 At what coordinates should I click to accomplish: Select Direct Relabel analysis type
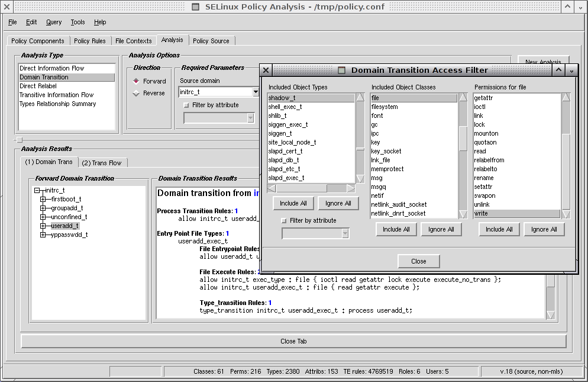pyautogui.click(x=67, y=86)
